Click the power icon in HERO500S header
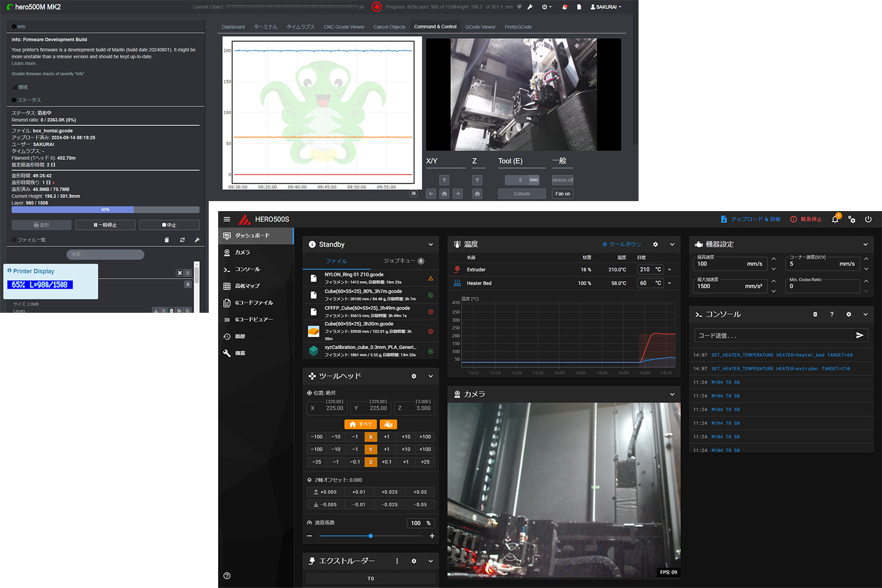This screenshot has width=882, height=588. click(x=868, y=219)
